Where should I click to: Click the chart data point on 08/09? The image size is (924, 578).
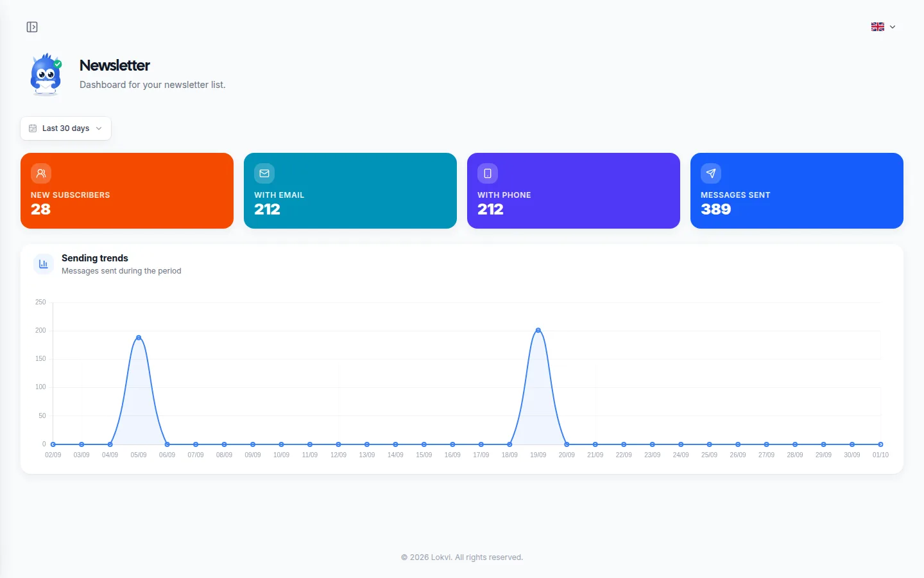tap(224, 444)
